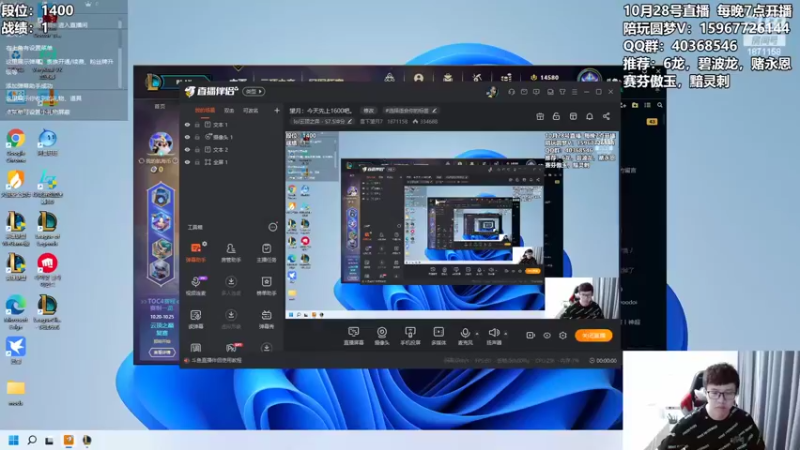800x450 pixels.
Task: Open the mail icon in title bar
Action: point(524,92)
